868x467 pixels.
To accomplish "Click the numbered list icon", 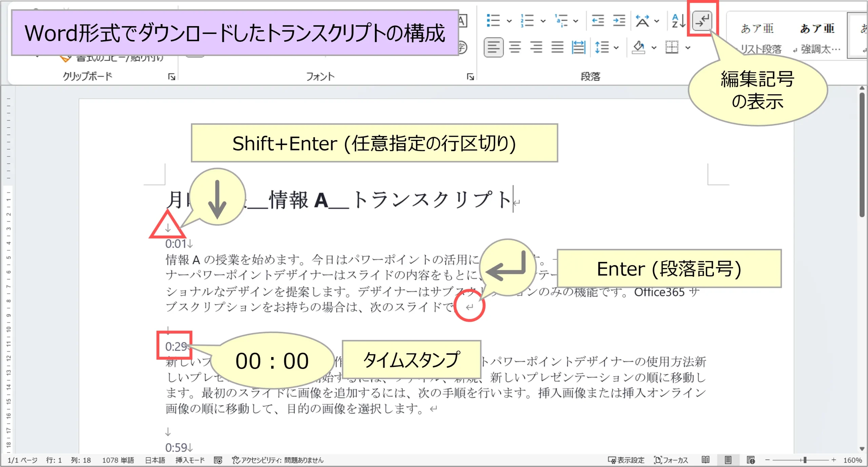I will 527,21.
